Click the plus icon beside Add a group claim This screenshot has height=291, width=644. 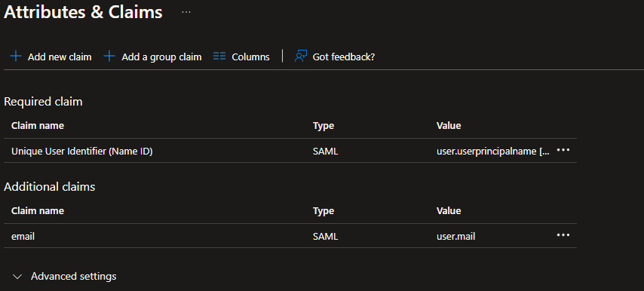[109, 57]
